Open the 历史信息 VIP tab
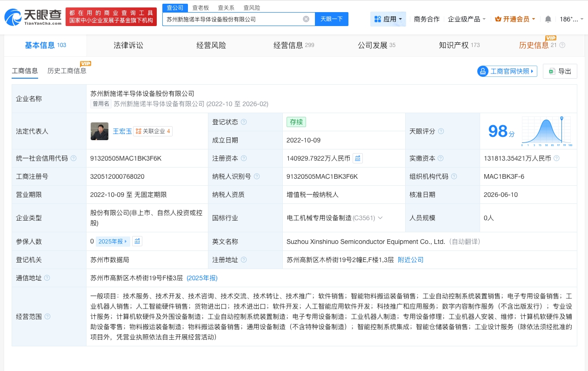Screen dimensions: 588x371 tap(538, 45)
